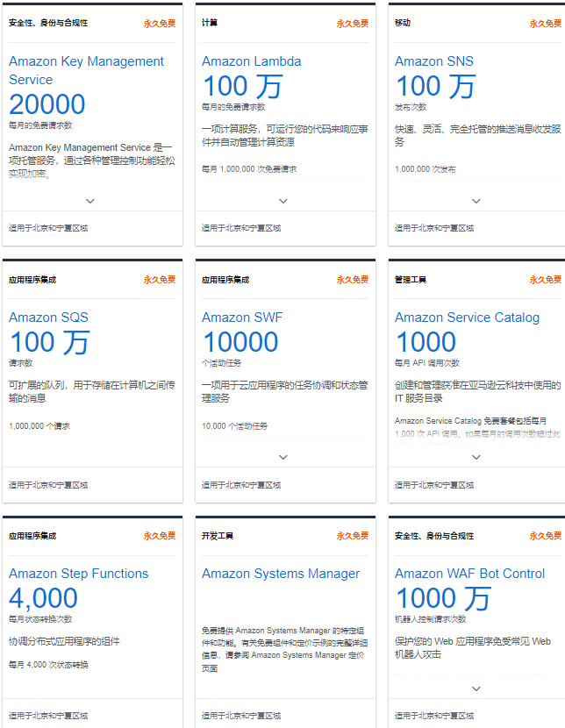
Task: Click 安全性、身份与合规性 label on WAF card
Action: [x=434, y=536]
